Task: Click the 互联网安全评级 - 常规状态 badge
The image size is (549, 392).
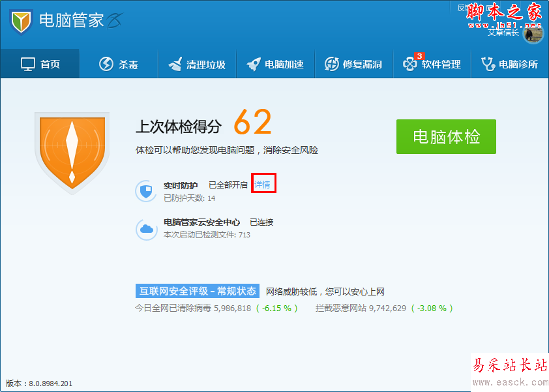Action: [198, 291]
